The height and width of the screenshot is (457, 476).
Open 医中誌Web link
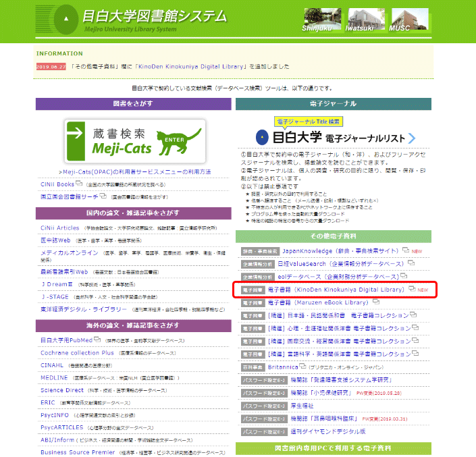point(55,240)
